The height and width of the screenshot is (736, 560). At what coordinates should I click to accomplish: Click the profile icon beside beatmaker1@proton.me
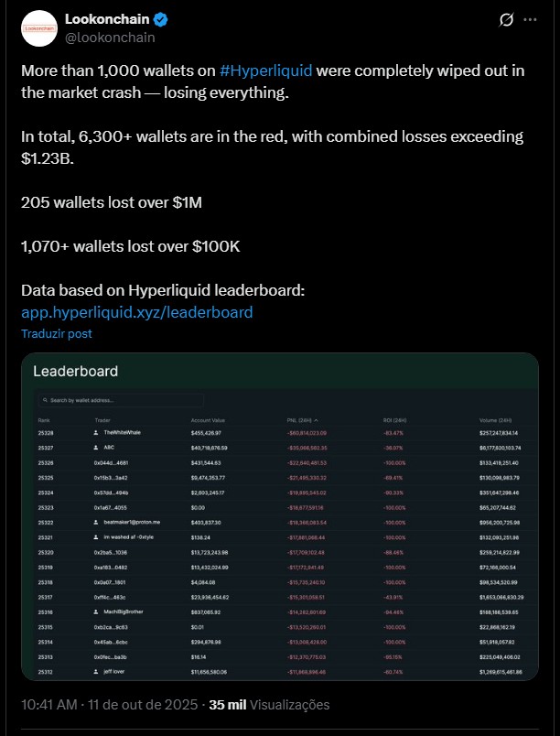(x=96, y=522)
